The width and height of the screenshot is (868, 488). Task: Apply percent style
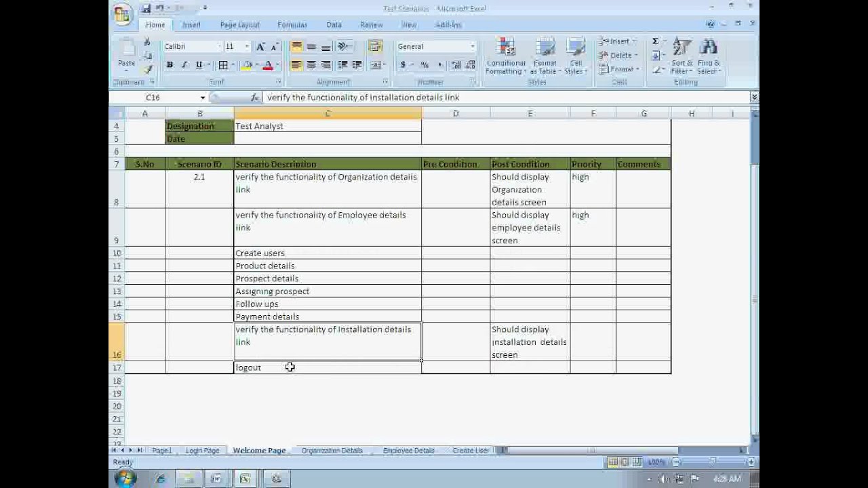(425, 65)
